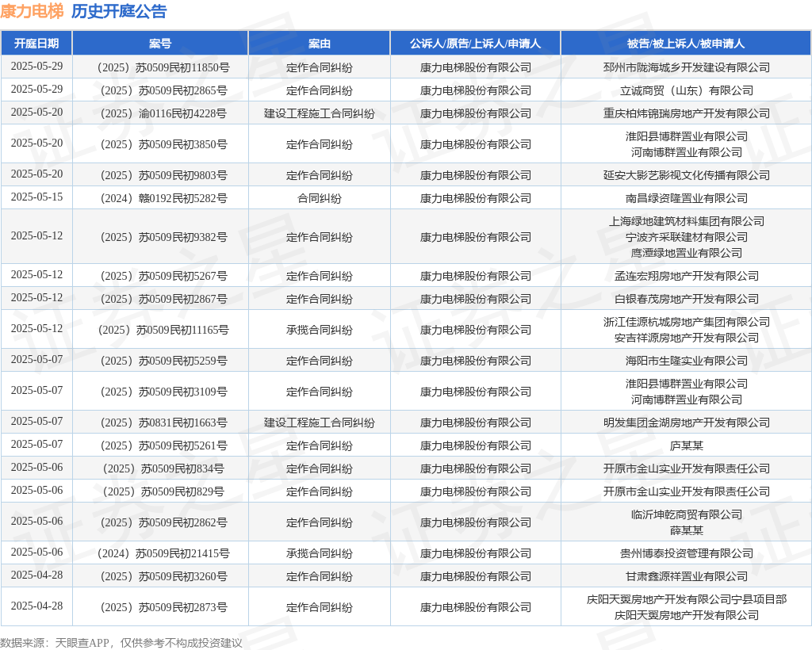Select the 案号 column header
This screenshot has height=650, width=812.
tap(160, 44)
